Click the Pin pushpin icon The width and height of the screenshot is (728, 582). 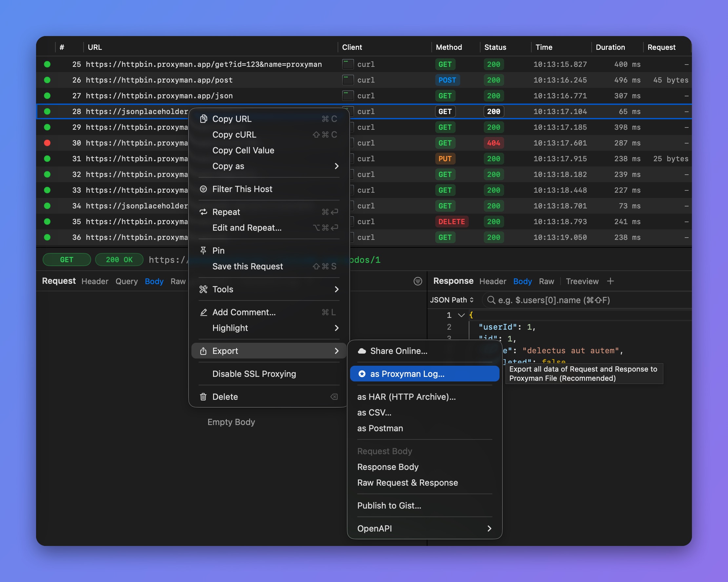(x=203, y=250)
